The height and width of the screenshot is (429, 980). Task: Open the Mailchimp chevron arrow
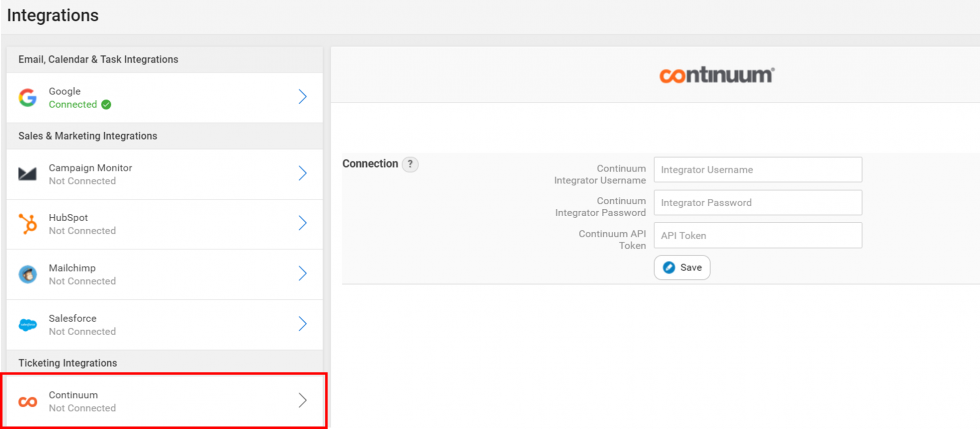(302, 274)
